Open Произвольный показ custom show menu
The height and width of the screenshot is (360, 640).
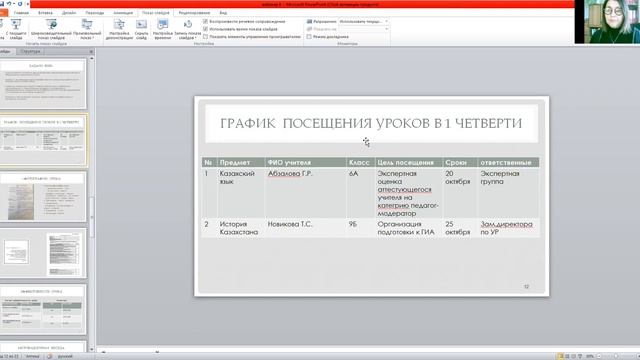pyautogui.click(x=87, y=29)
